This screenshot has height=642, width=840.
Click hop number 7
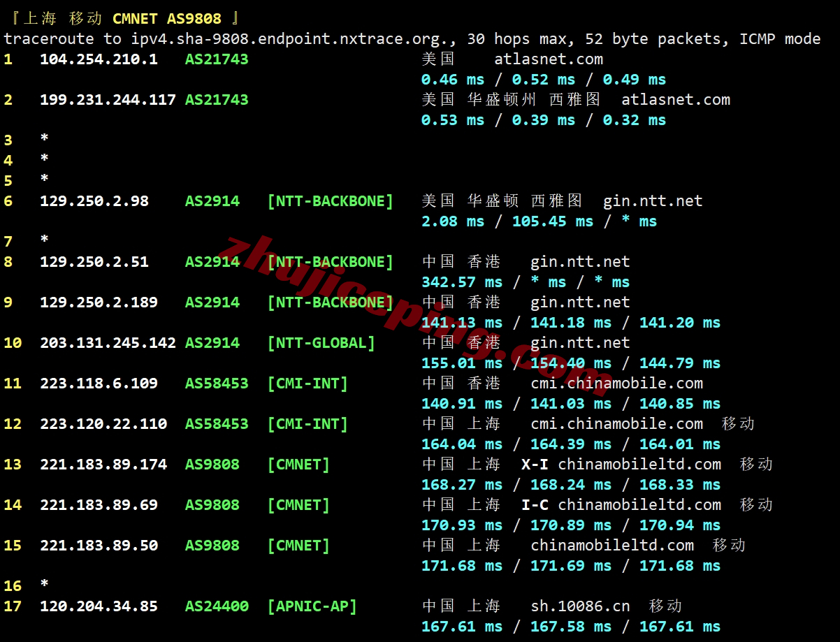pyautogui.click(x=8, y=242)
